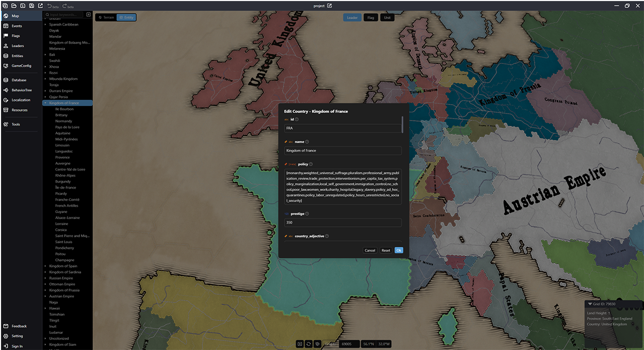Switch map view to Terrain mode

pyautogui.click(x=106, y=18)
